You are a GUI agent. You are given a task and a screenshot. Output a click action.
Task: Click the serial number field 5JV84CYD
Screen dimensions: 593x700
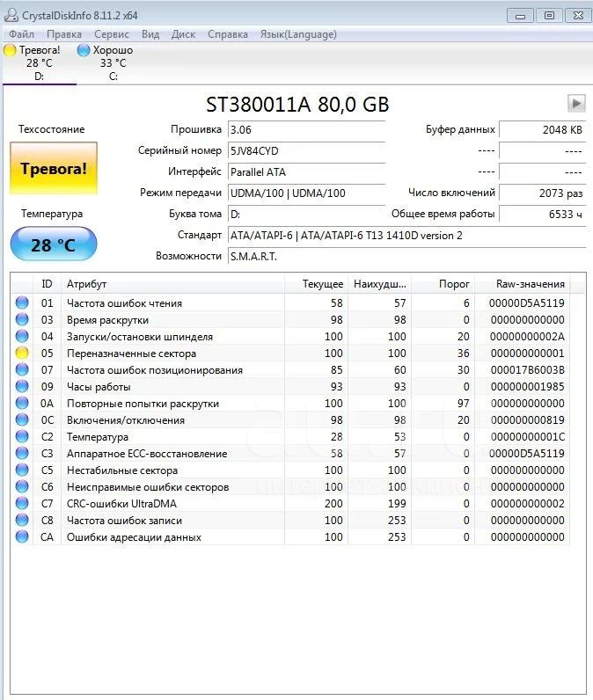[x=307, y=151]
